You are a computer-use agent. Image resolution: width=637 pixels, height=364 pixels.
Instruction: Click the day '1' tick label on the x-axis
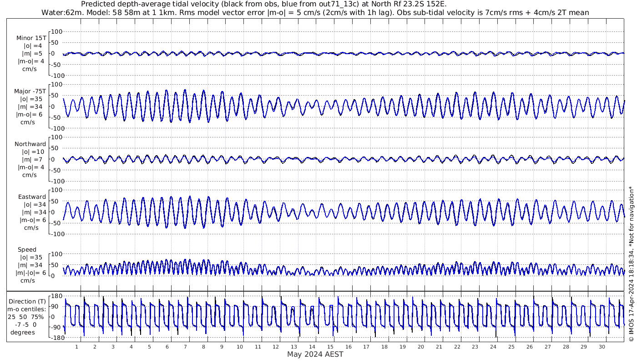(76, 347)
